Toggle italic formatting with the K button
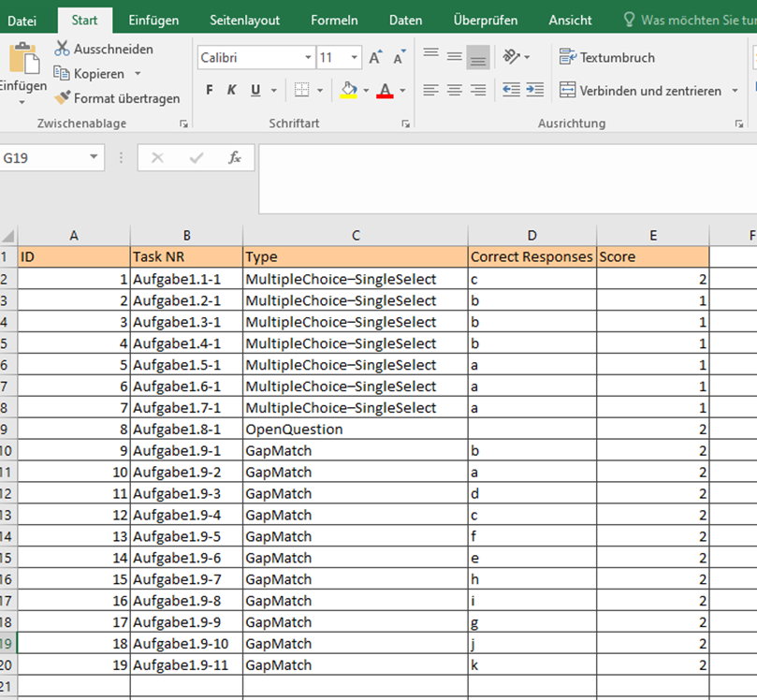This screenshot has height=700, width=757. click(x=231, y=90)
